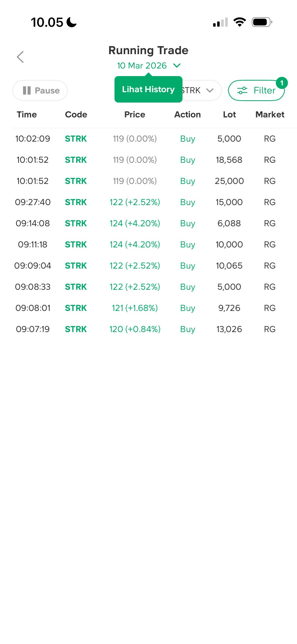Click the chevron next to the date

177,66
